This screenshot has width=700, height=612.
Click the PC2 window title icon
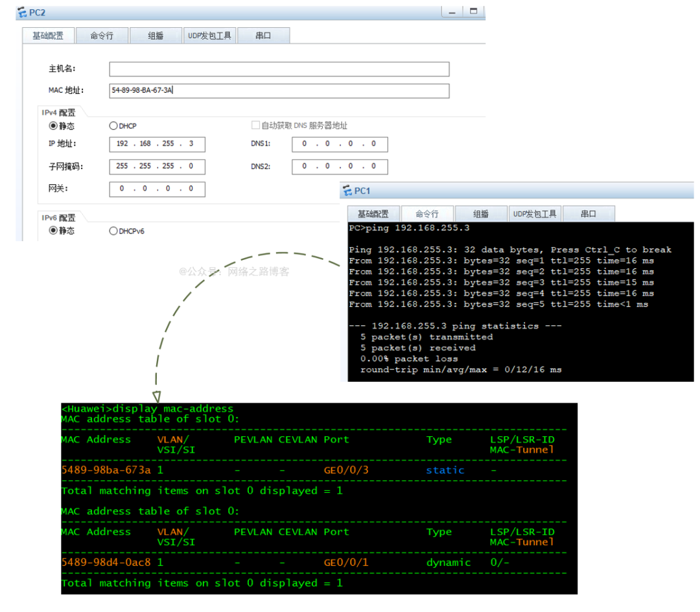22,12
